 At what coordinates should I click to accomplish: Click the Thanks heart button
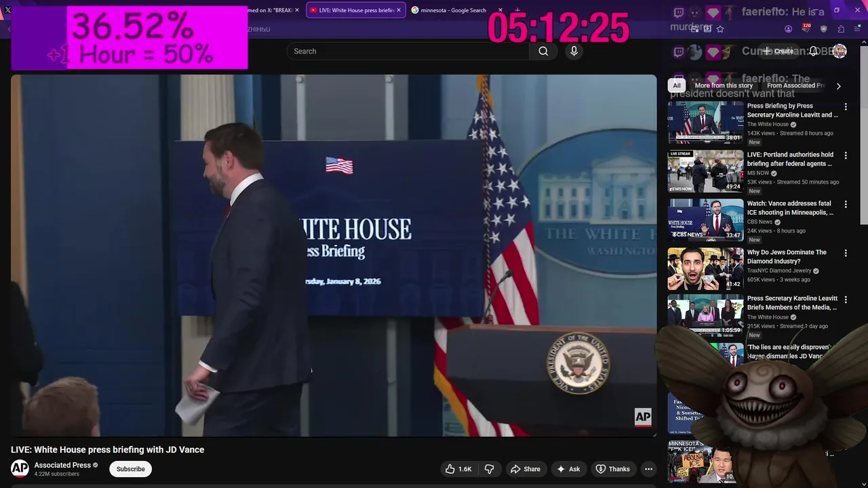point(612,469)
